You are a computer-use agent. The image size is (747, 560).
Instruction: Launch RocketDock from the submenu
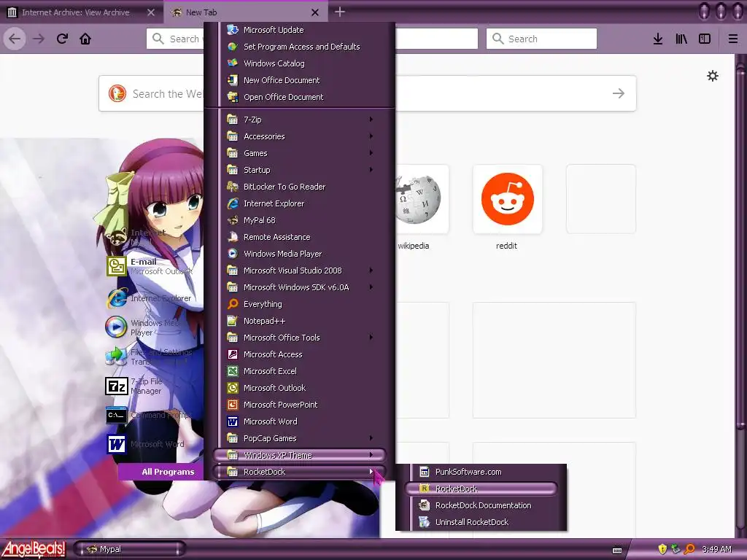481,489
